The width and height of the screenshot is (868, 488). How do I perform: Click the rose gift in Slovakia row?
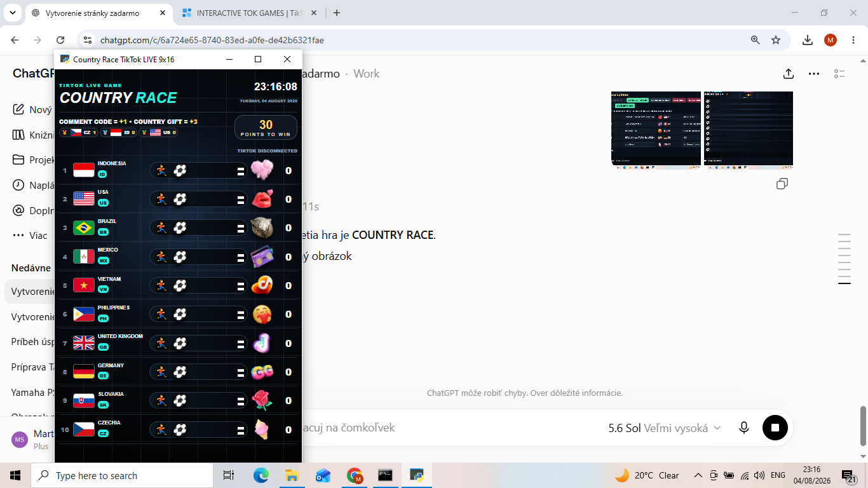point(262,400)
